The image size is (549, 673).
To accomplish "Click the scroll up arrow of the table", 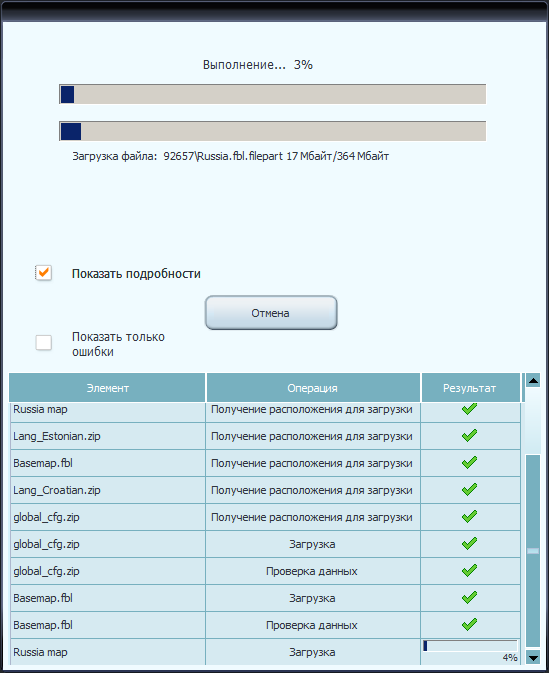I will point(533,380).
